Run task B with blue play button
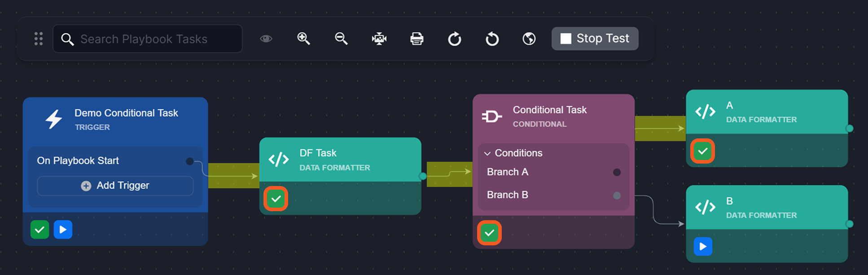This screenshot has height=275, width=868. tap(703, 246)
